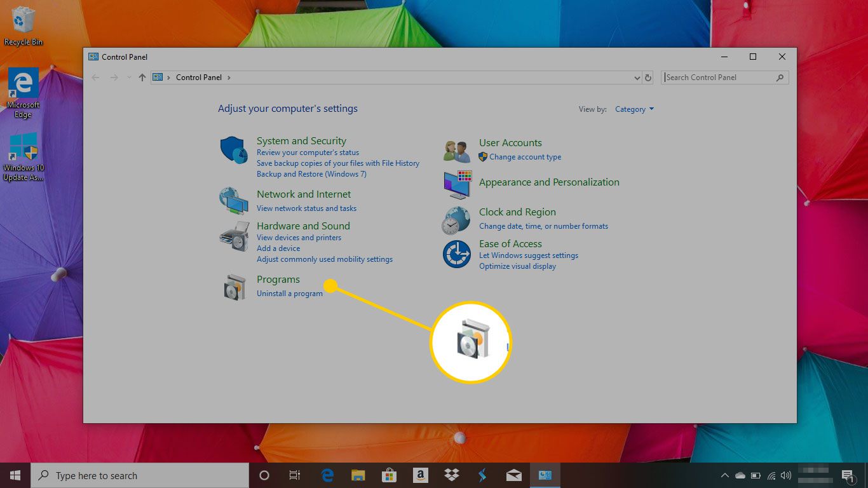868x488 pixels.
Task: Open the Amazon icon in the taskbar
Action: point(419,475)
